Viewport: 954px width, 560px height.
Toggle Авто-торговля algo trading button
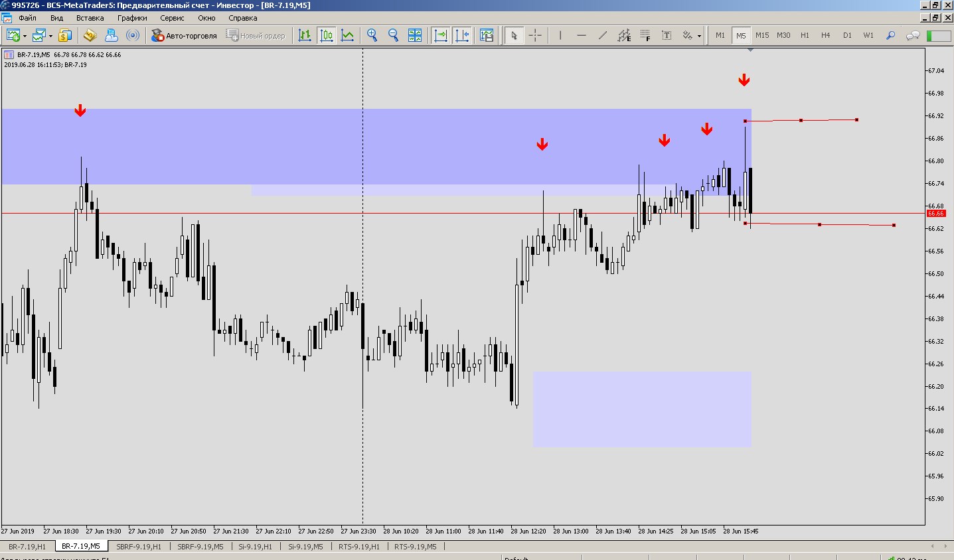point(184,35)
